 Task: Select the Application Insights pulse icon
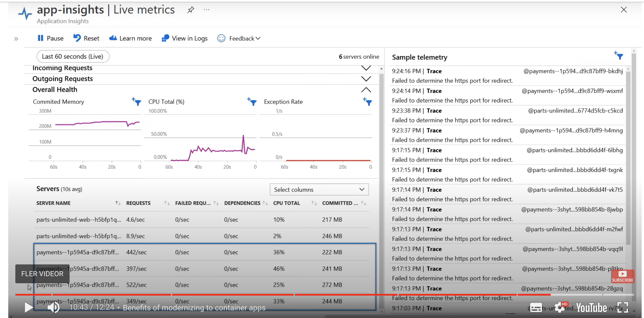pos(24,13)
